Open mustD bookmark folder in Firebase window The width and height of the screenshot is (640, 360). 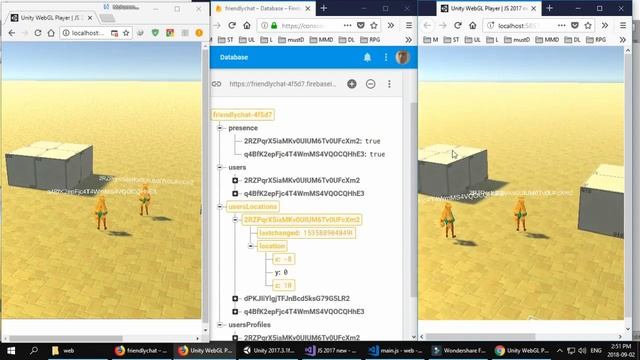tap(291, 40)
